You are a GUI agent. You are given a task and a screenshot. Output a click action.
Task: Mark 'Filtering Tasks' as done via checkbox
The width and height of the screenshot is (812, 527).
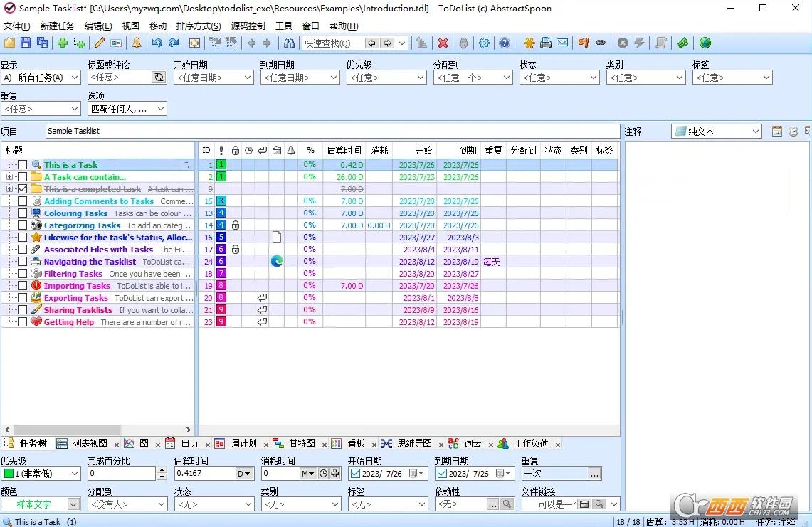[22, 273]
